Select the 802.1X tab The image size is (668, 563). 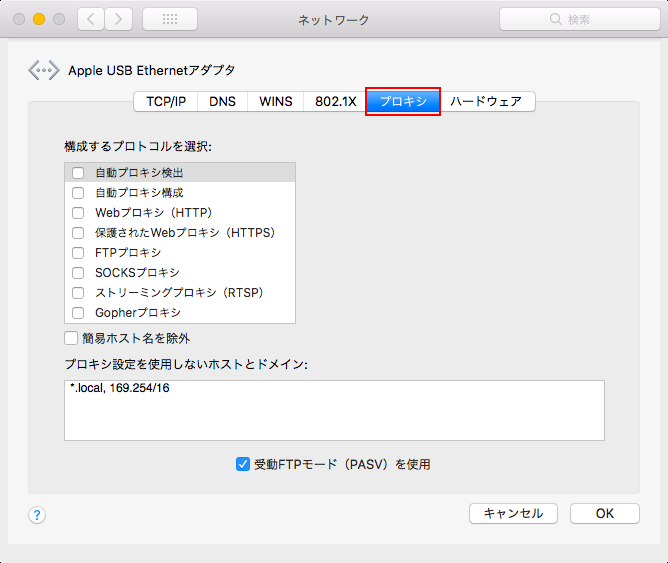tap(335, 101)
